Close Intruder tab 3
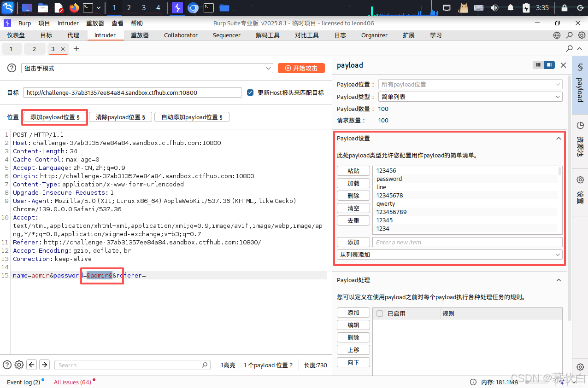 tap(63, 49)
